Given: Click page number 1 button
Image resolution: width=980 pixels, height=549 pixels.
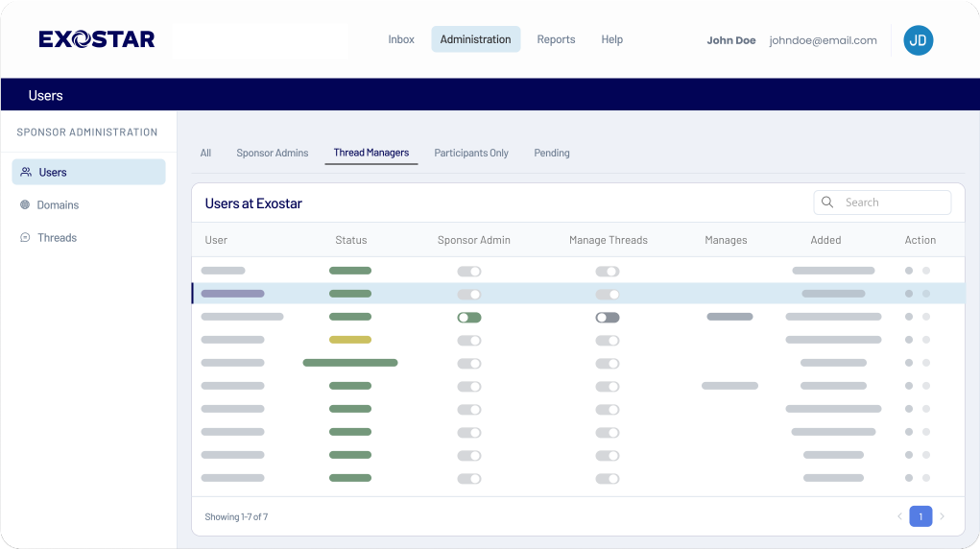Looking at the screenshot, I should pyautogui.click(x=920, y=516).
